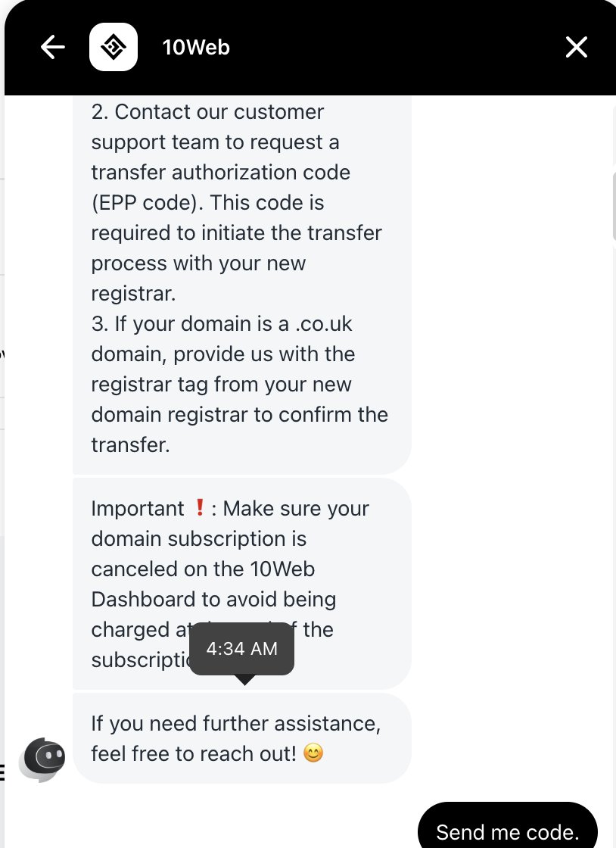Click the 'transfer authorization code' line
Screen dimensions: 616x848
[220, 173]
